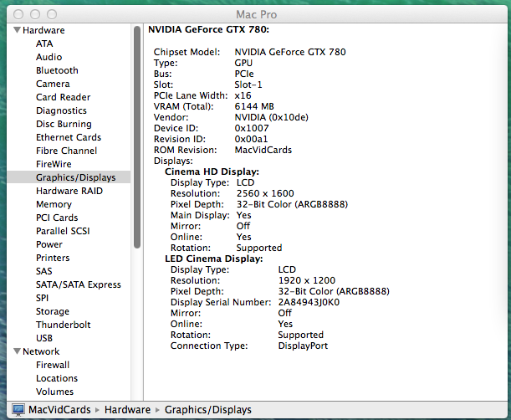
Task: Select Camera in the Hardware list
Action: coord(53,84)
